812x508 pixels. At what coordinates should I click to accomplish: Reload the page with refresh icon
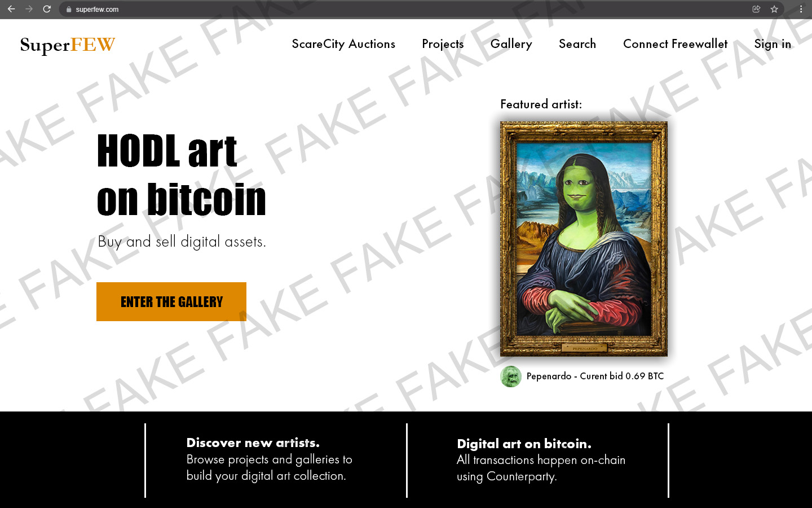coord(47,9)
